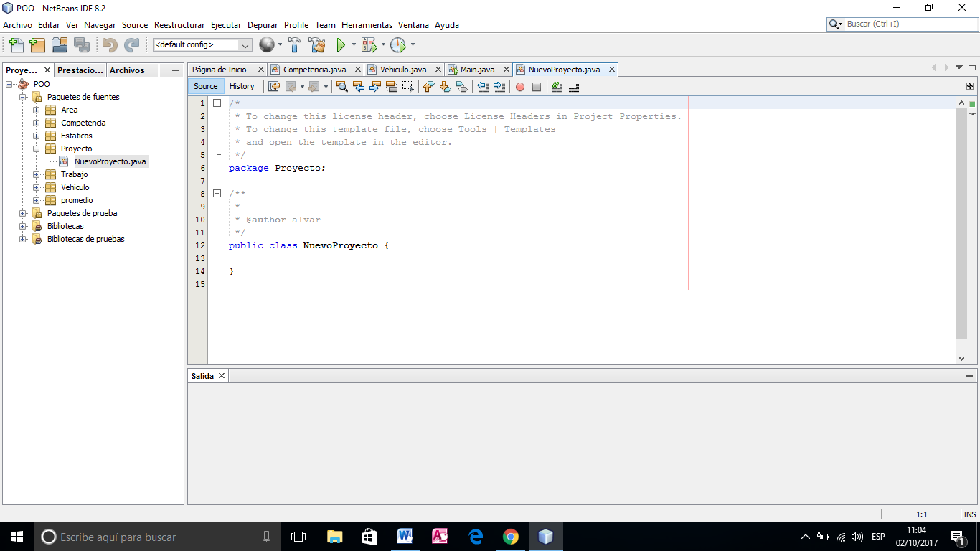
Task: Start macro recording in the editor toolbar
Action: coord(519,87)
